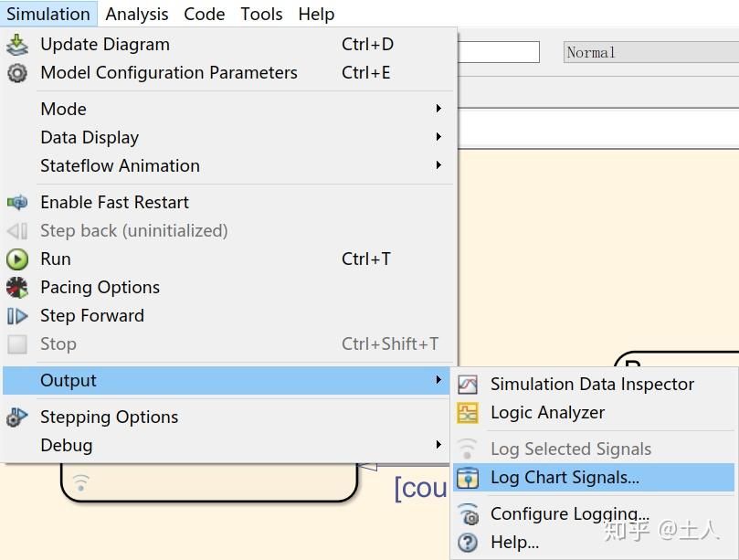Image resolution: width=739 pixels, height=560 pixels.
Task: Click the Normal simulation mode field
Action: 650,52
